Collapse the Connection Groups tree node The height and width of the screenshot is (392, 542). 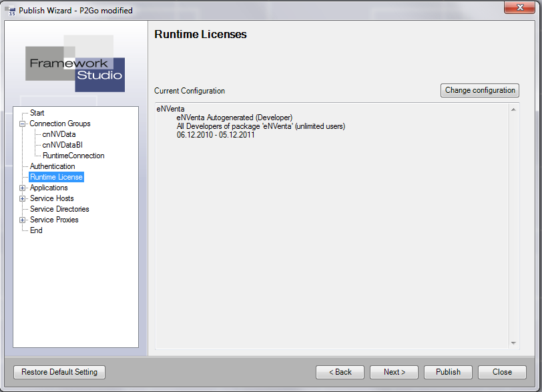(x=23, y=124)
